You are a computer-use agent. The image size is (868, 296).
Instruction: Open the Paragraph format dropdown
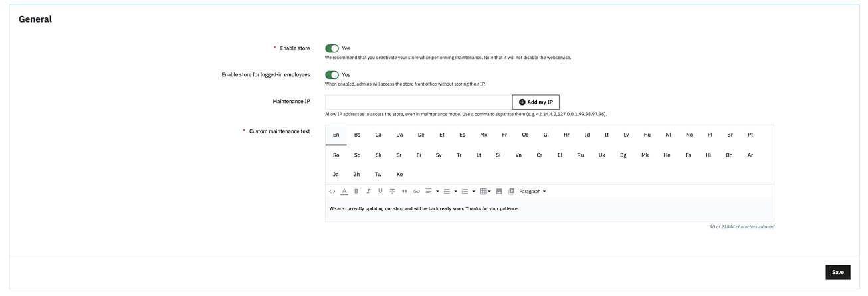[532, 192]
